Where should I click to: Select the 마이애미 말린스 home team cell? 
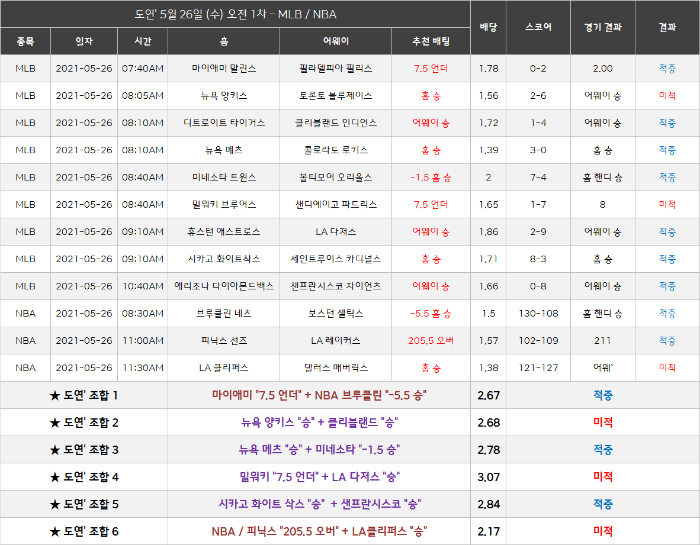pos(224,68)
